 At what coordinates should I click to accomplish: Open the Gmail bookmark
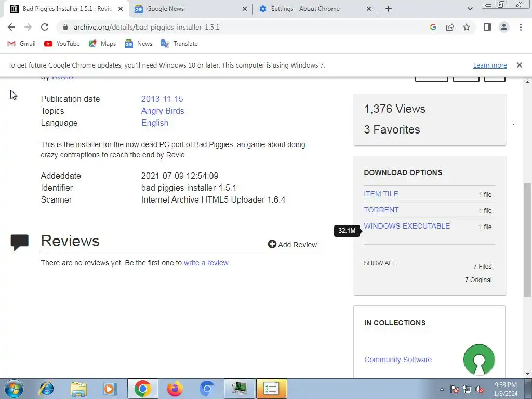(x=21, y=44)
